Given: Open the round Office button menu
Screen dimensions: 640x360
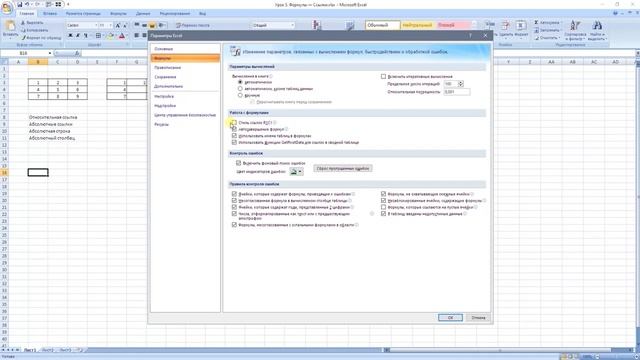Looking at the screenshot, I should [7, 8].
